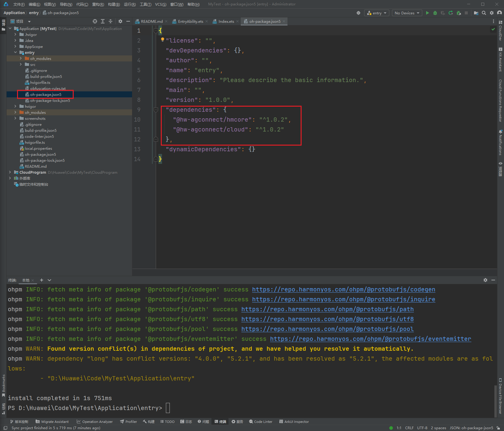
Task: Expand the CloudProgram project node
Action: 10,172
